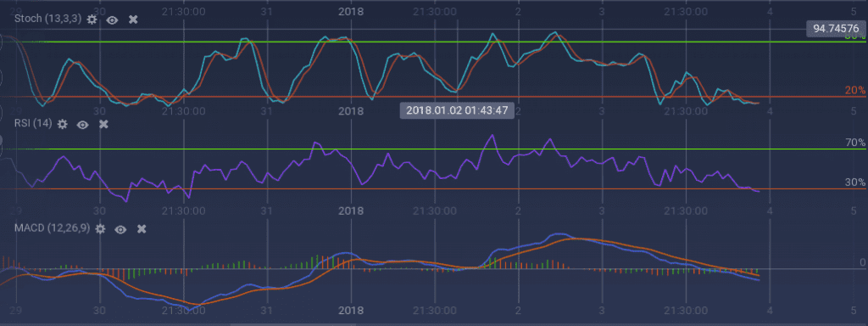Hide the RSI indicator with eye icon

[x=82, y=124]
